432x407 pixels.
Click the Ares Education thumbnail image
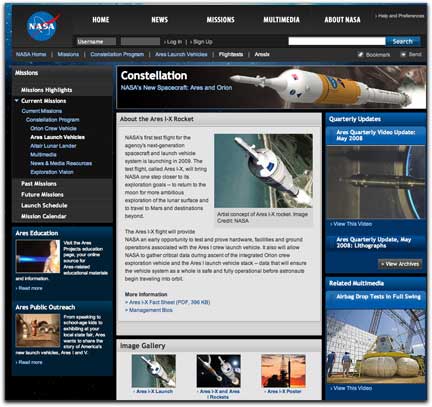[x=38, y=257]
